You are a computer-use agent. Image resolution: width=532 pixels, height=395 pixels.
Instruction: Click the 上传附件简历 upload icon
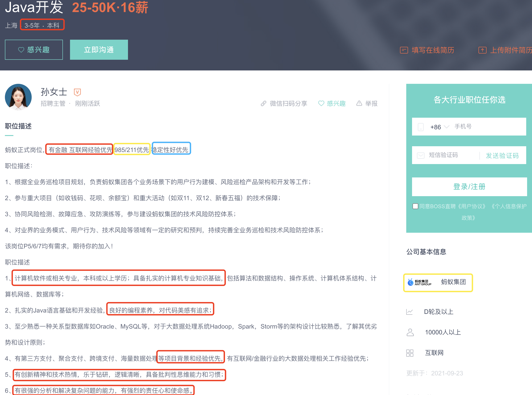coord(482,50)
